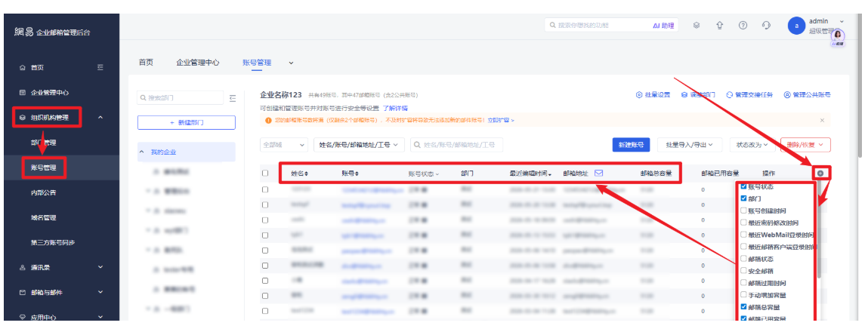Uncheck 账号状态 column option
This screenshot has width=868, height=335.
point(744,187)
